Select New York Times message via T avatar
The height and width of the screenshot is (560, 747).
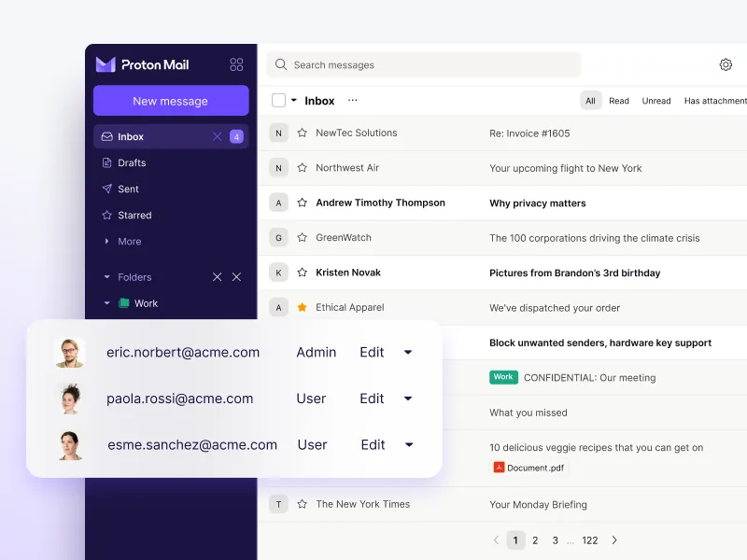point(278,504)
